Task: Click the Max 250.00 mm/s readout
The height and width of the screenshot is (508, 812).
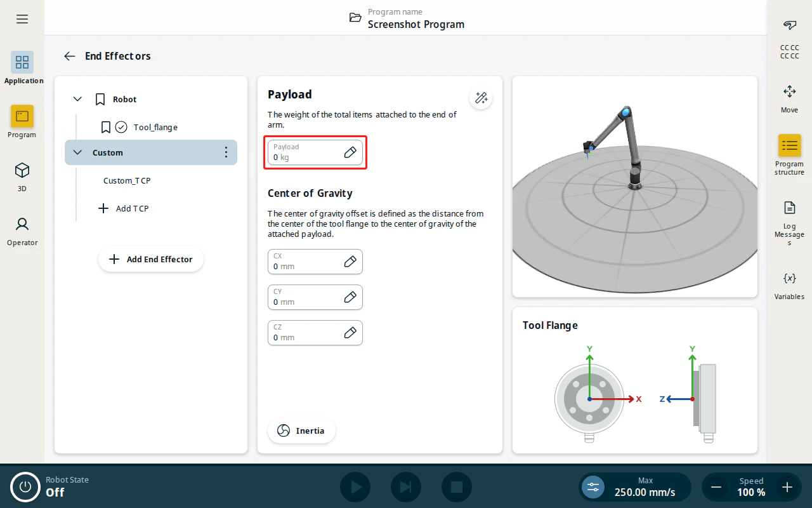Action: pyautogui.click(x=645, y=487)
